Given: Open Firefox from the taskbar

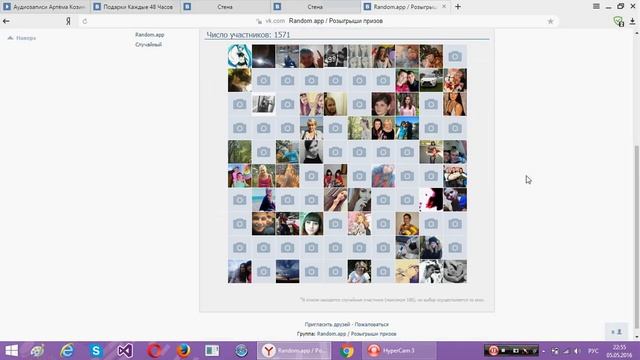Looking at the screenshot, I should click(x=183, y=351).
